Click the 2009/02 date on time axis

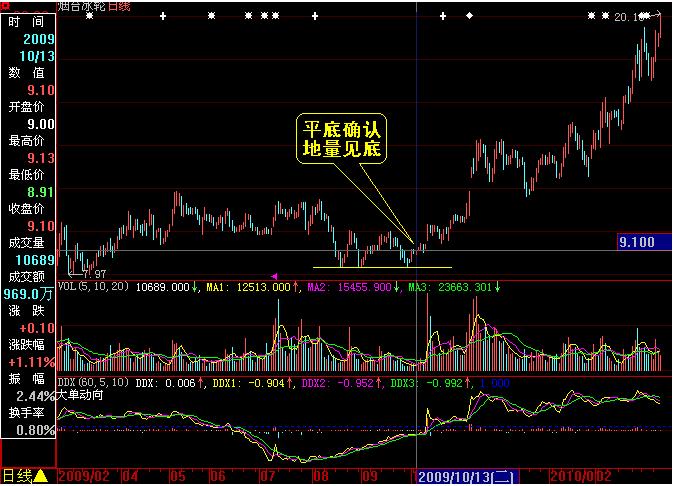pos(84,476)
